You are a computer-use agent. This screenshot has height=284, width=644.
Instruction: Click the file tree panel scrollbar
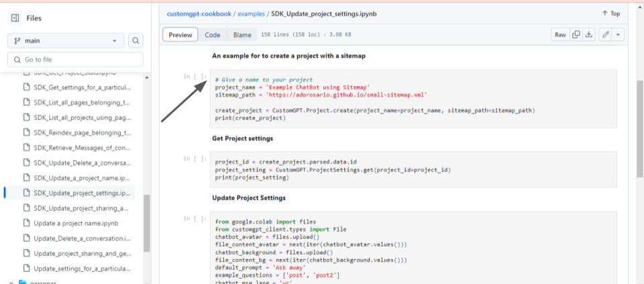click(147, 223)
